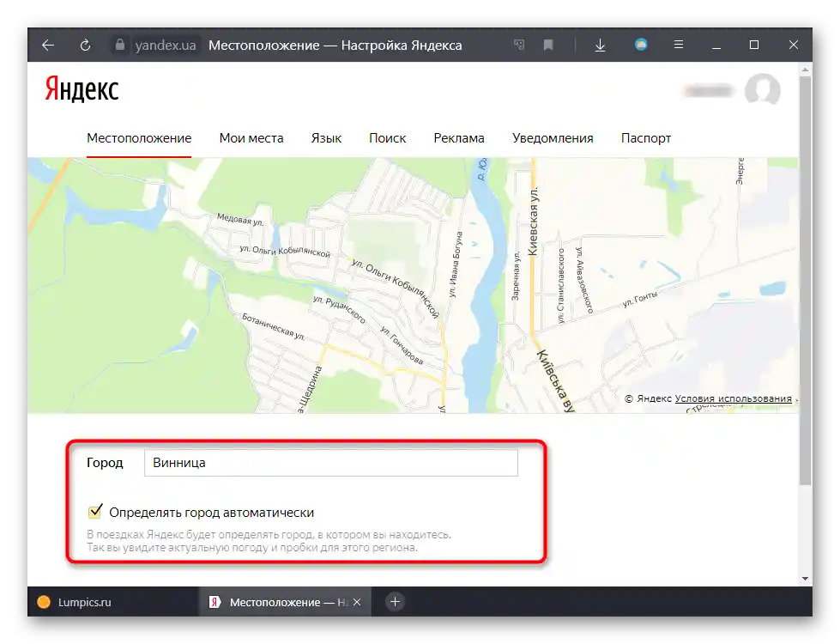Maximize the browser window

point(753,45)
